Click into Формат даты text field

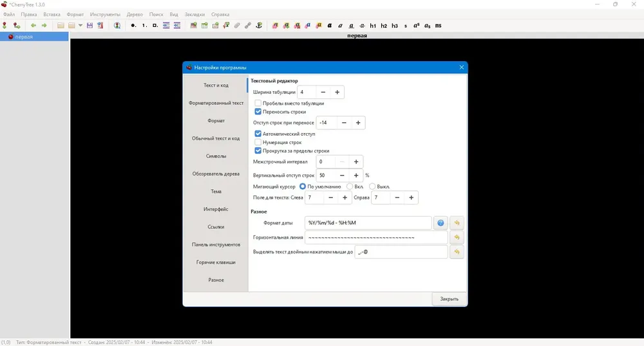pos(368,223)
